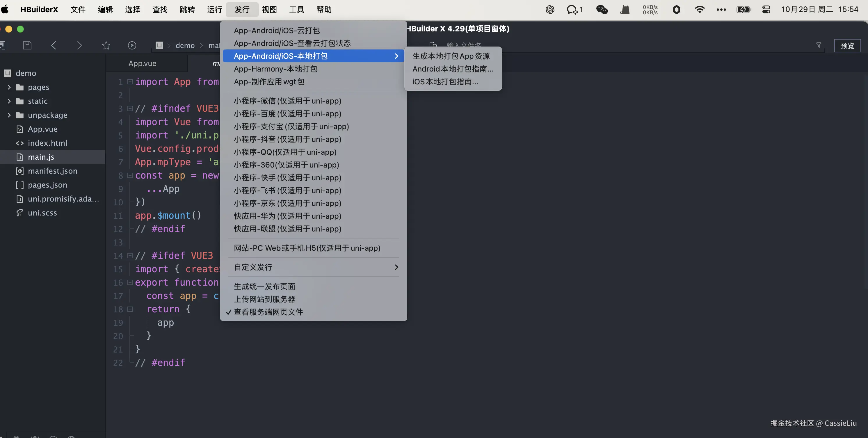868x438 pixels.
Task: Open Android本地打包指南 link item
Action: point(453,69)
